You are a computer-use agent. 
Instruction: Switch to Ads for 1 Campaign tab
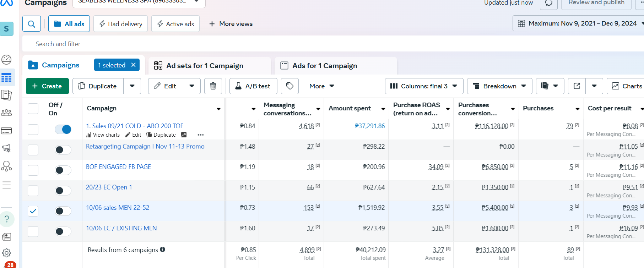[325, 66]
